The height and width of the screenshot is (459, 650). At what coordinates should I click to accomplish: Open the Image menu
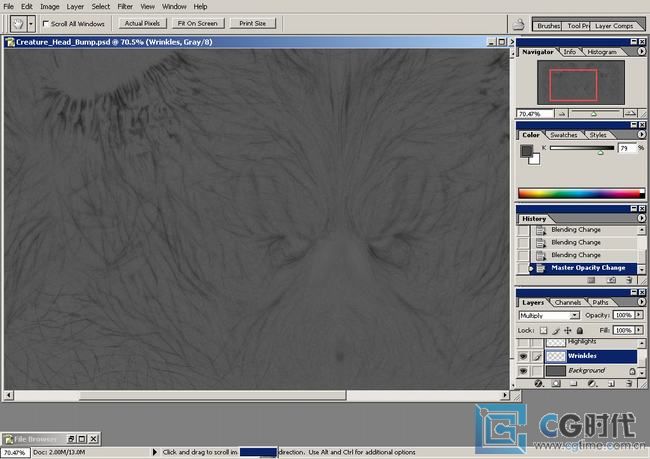pos(50,7)
